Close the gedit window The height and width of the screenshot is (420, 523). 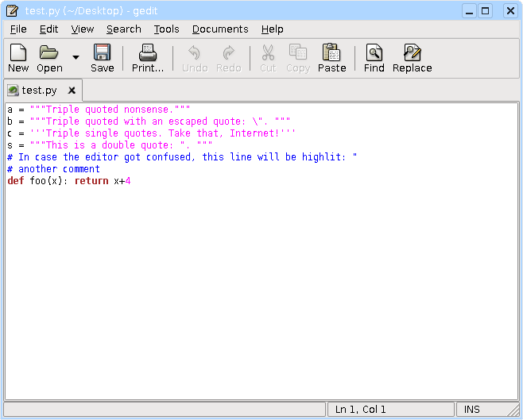pos(510,11)
